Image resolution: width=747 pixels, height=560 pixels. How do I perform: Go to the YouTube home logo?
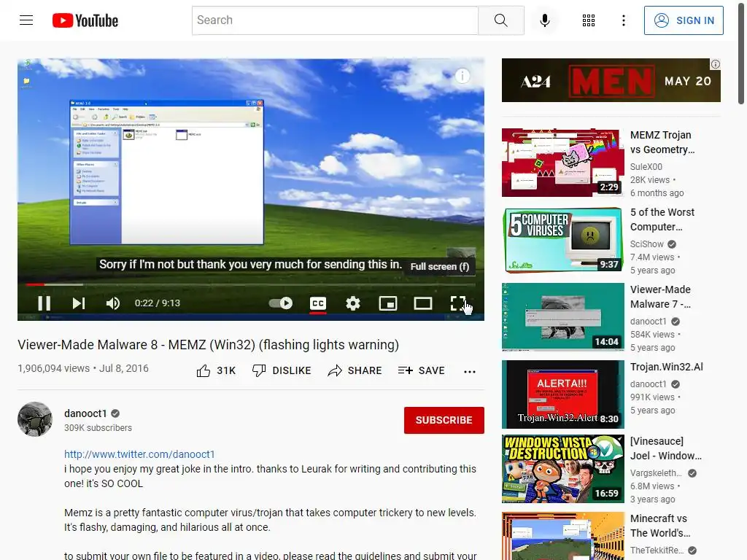pos(85,20)
